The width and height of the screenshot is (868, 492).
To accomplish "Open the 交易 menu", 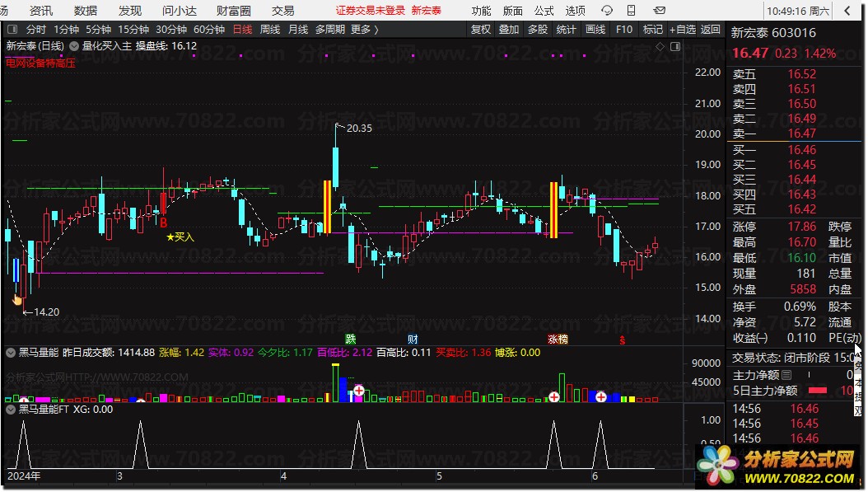I will pos(282,11).
